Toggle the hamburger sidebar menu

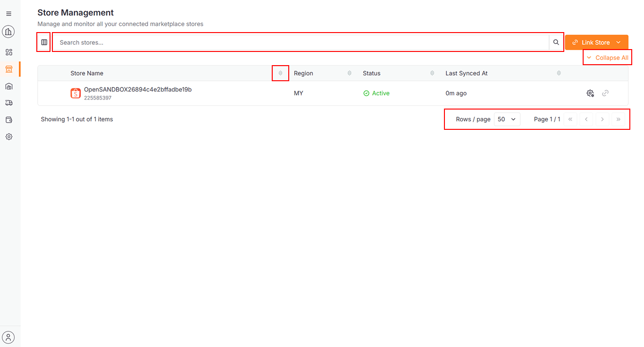click(x=8, y=14)
